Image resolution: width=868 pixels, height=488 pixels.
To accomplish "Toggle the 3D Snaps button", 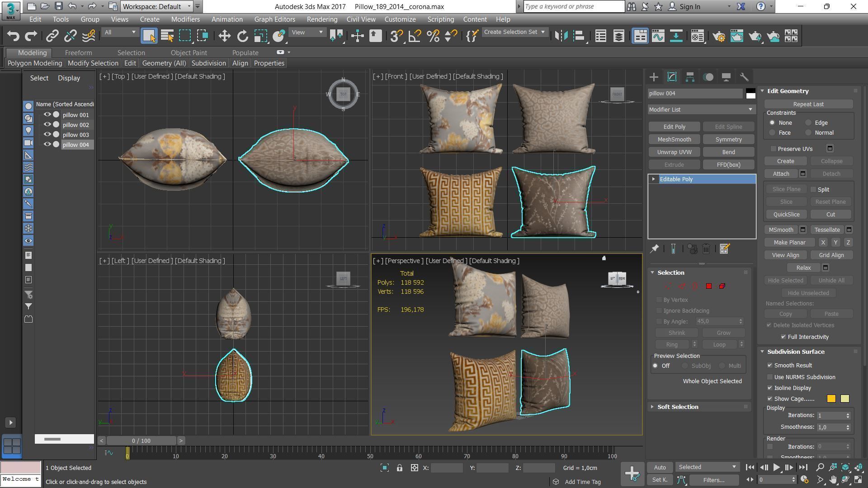I will pos(396,36).
